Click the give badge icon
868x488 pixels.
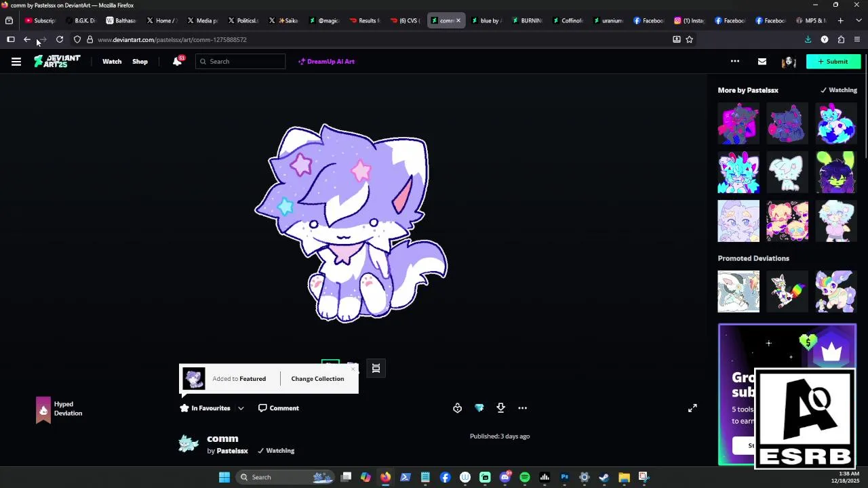click(457, 408)
